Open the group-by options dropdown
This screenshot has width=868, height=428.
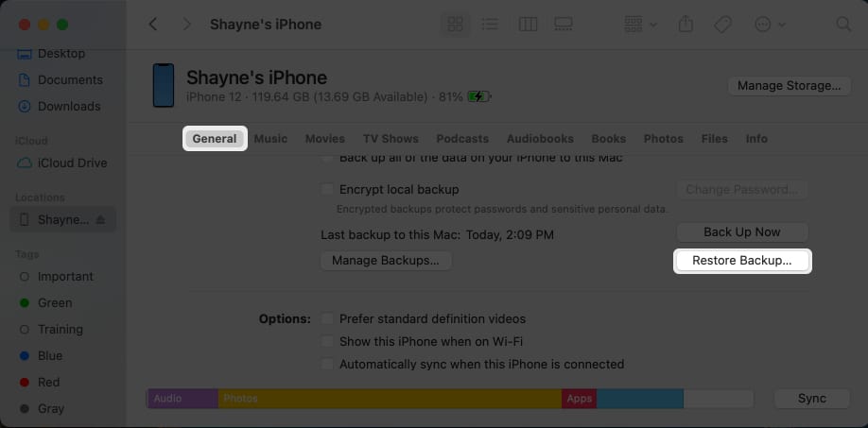(x=640, y=25)
